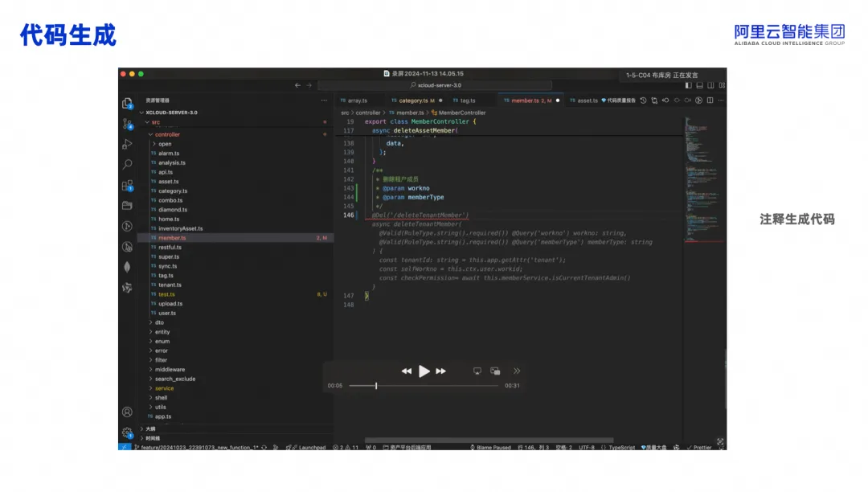Click the AirPlay icon in video player
The width and height of the screenshot is (868, 492).
click(x=477, y=371)
